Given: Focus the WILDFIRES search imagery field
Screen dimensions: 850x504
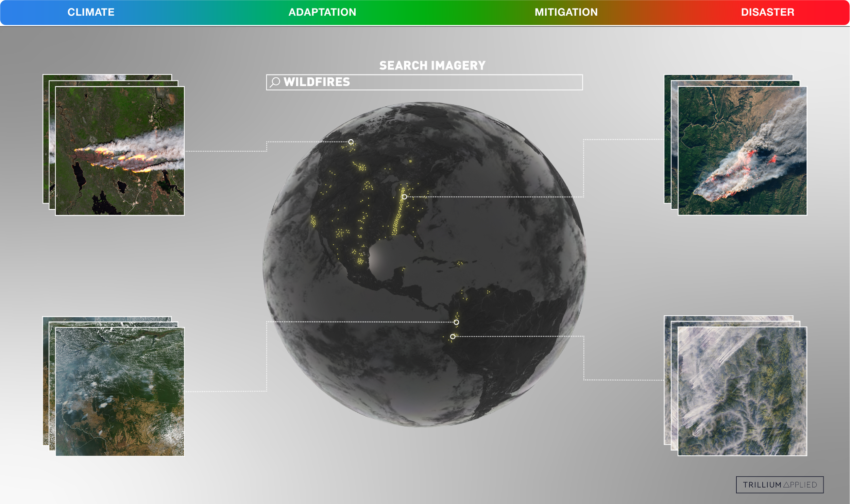Looking at the screenshot, I should click(424, 82).
